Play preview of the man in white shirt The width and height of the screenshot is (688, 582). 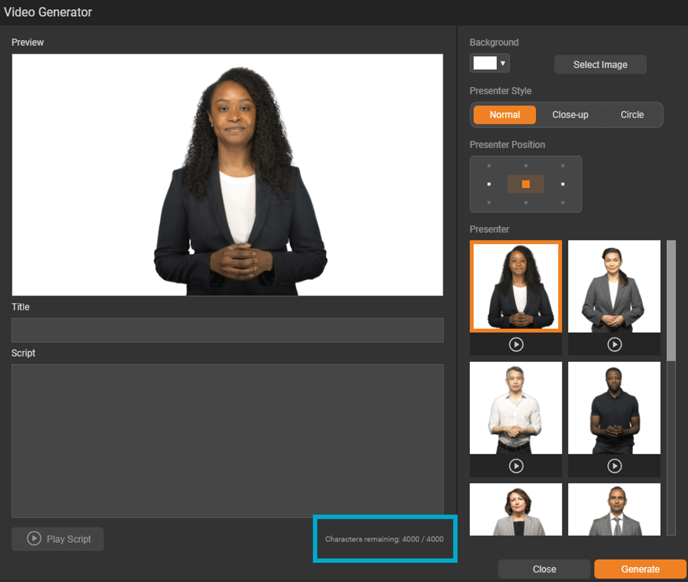[516, 466]
